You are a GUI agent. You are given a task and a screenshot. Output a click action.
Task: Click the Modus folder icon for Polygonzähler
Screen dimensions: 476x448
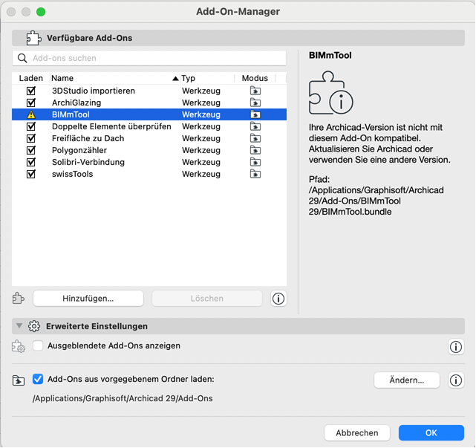click(x=255, y=150)
